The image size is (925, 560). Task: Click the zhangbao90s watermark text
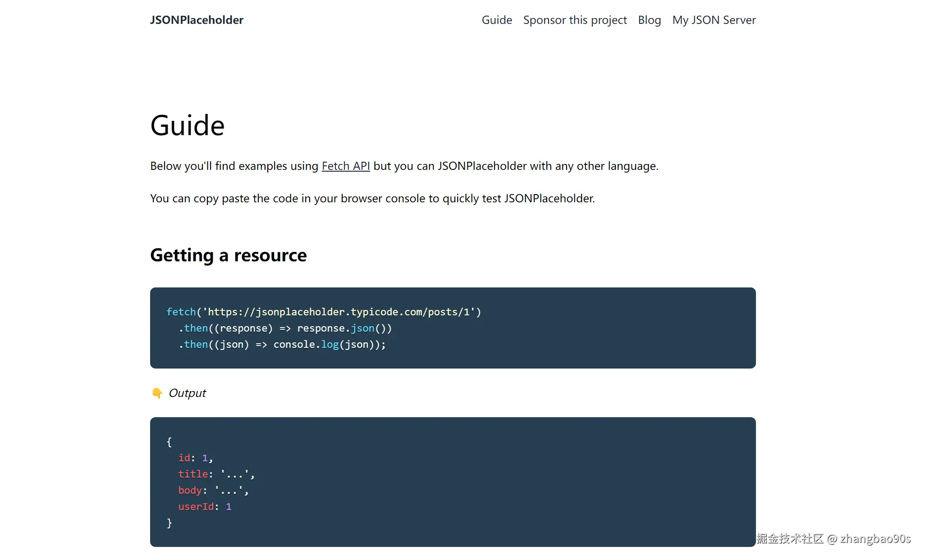[x=875, y=539]
